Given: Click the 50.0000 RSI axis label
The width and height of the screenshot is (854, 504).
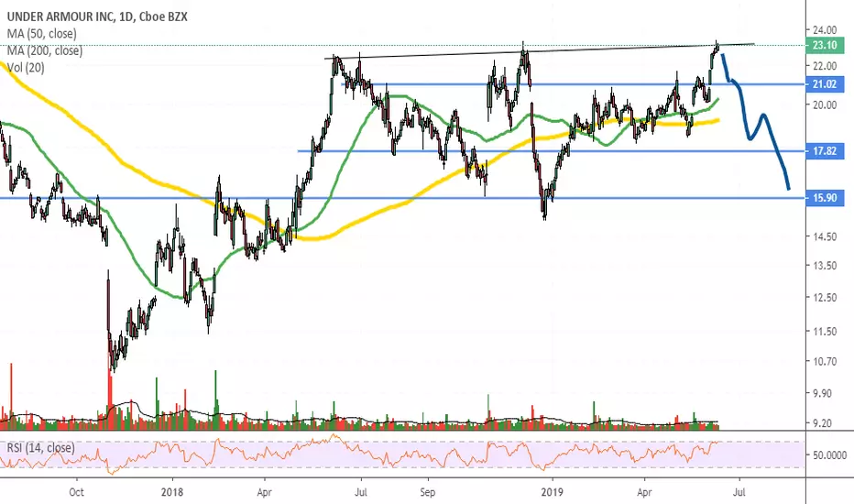Looking at the screenshot, I should tap(829, 455).
